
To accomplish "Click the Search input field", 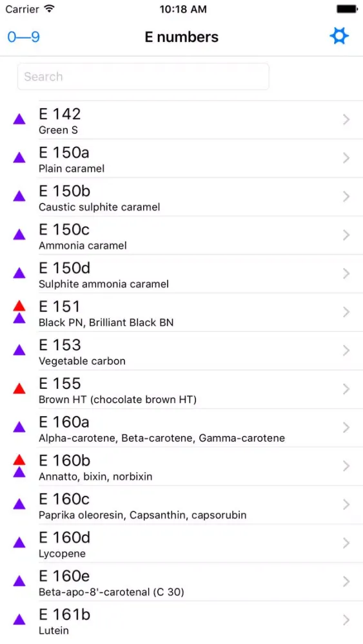I will [143, 77].
